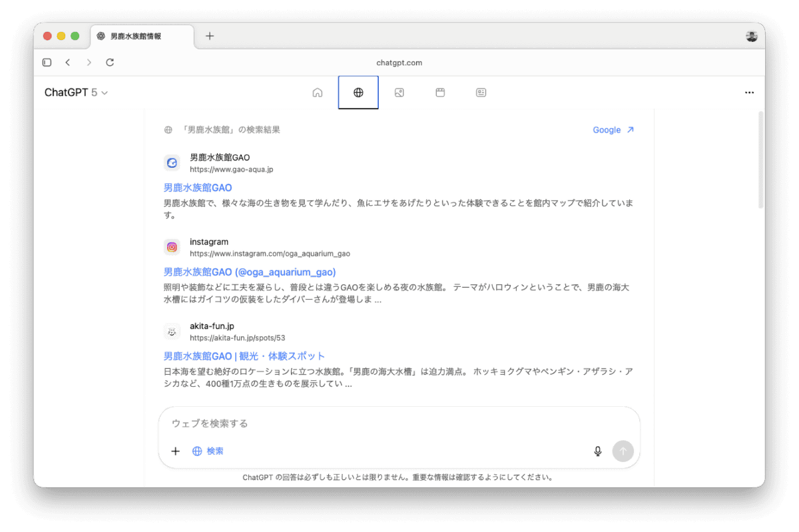
Task: Start voice input with microphone icon
Action: pyautogui.click(x=598, y=451)
